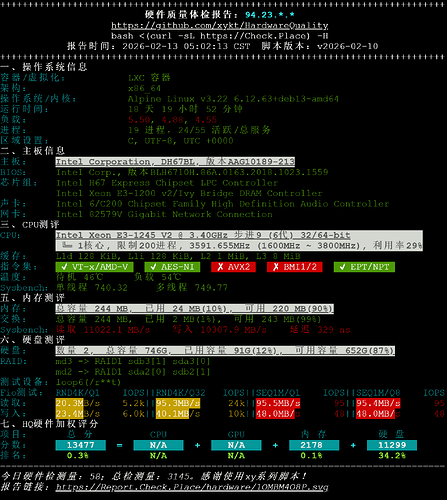Click the LXC container virtualization value
The height and width of the screenshot is (500, 447).
point(149,78)
